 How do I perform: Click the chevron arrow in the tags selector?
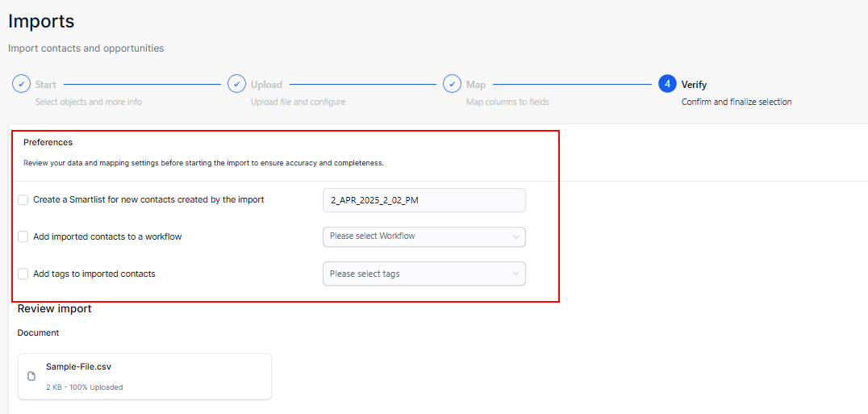pos(515,274)
